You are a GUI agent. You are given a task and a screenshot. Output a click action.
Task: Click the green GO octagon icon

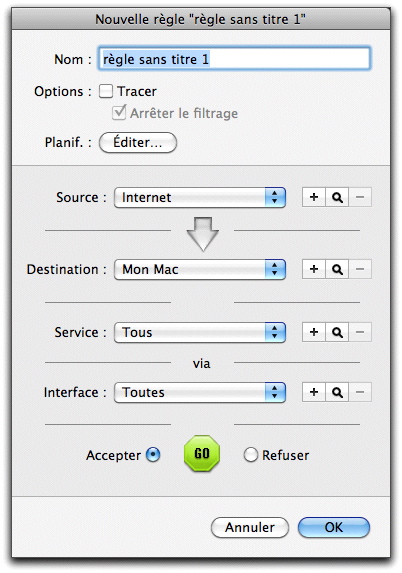(202, 454)
